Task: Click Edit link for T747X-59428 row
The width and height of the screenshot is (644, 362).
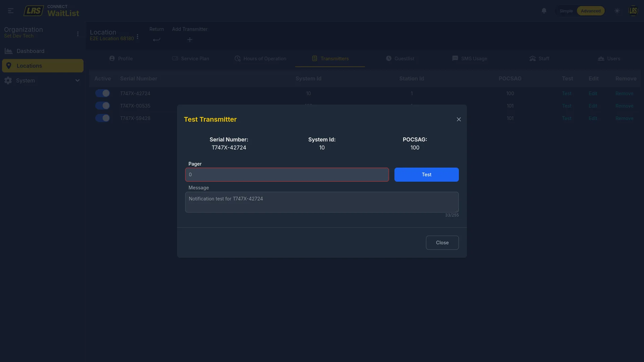Action: click(593, 118)
